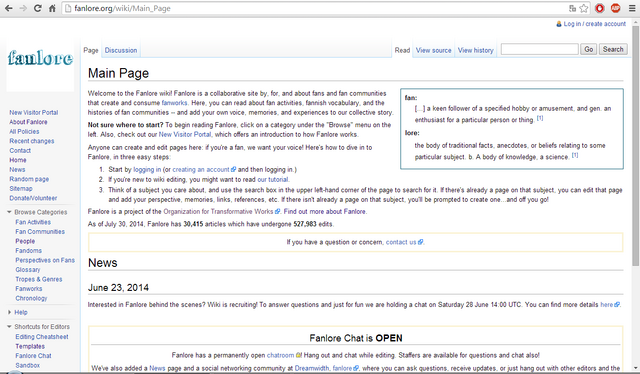Reload the page with refresh icon
The height and width of the screenshot is (374, 640).
(38, 8)
